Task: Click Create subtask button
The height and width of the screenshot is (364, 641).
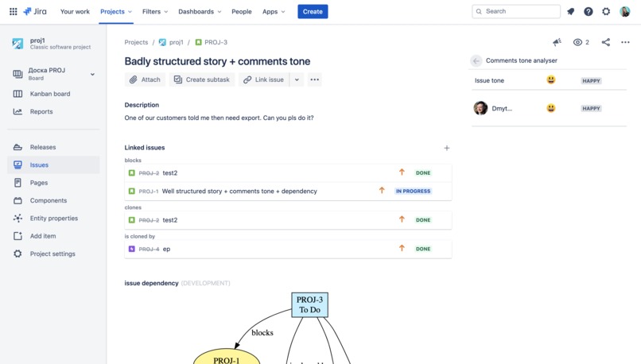Action: [x=202, y=79]
